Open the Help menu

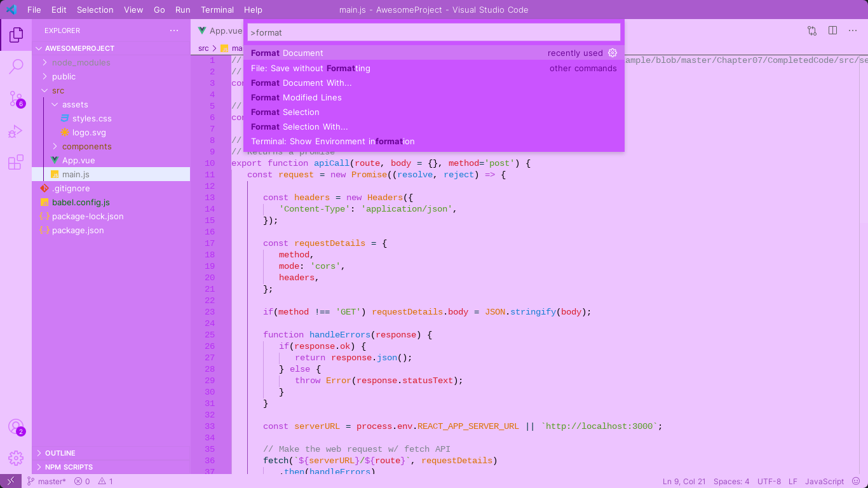[x=253, y=10]
